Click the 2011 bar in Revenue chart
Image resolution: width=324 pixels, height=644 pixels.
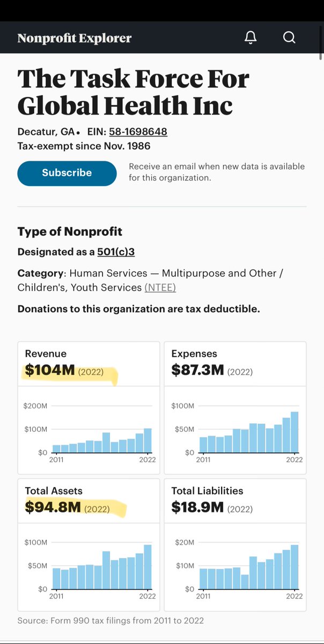[x=56, y=448]
